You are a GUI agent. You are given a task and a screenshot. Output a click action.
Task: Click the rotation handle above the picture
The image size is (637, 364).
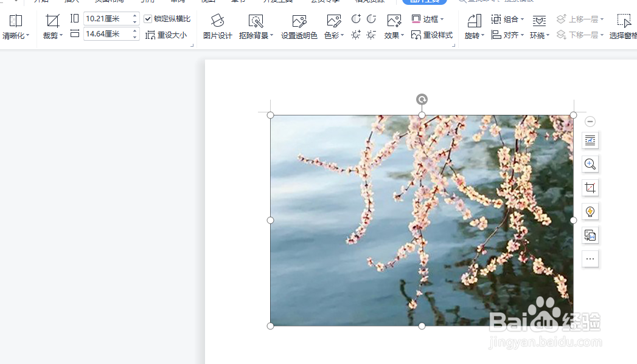422,100
